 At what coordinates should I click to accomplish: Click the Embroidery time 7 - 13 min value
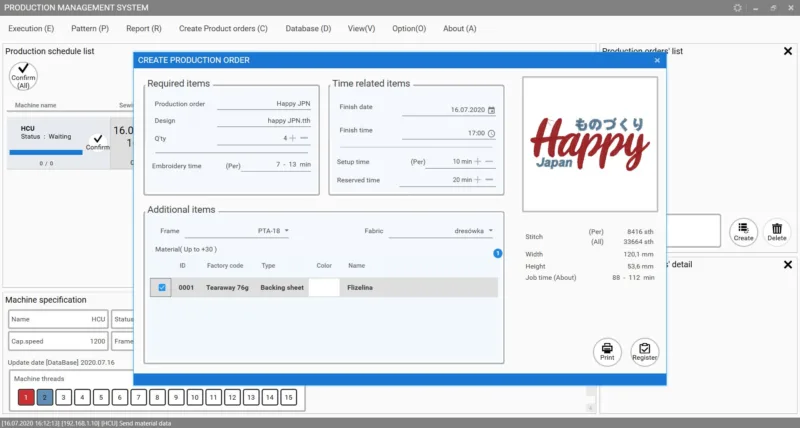pyautogui.click(x=293, y=164)
